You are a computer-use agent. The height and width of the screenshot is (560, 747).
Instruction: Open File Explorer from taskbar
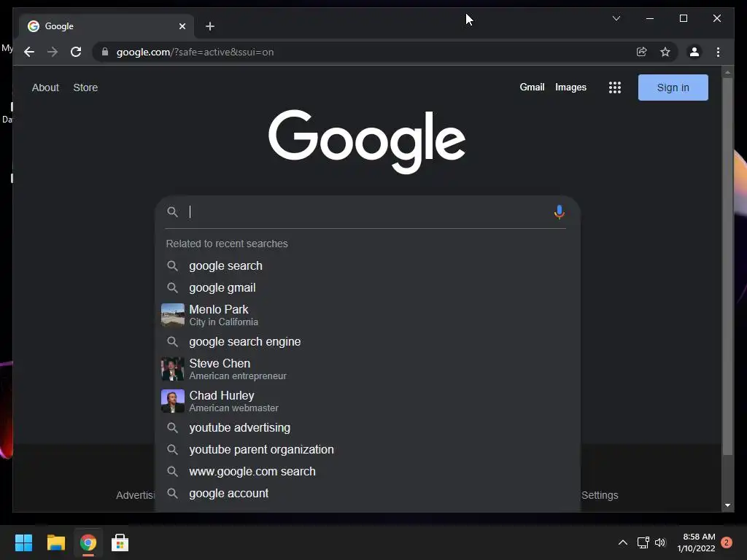click(55, 542)
